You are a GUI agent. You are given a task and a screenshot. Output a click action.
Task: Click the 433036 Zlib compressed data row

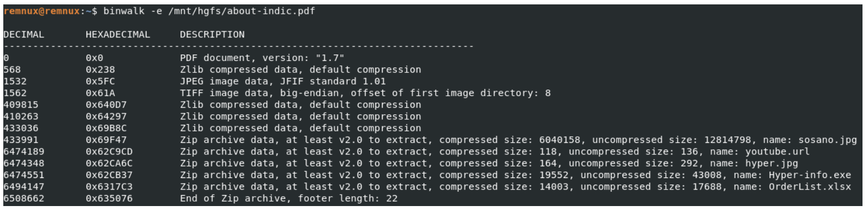click(x=212, y=128)
